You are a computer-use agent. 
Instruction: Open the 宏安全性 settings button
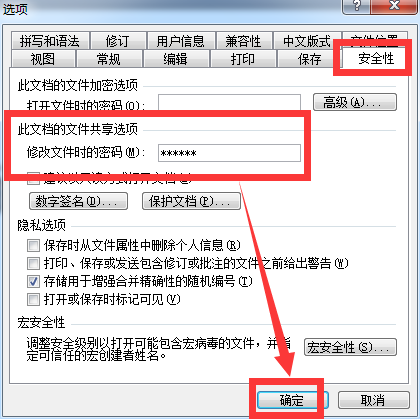coord(350,347)
